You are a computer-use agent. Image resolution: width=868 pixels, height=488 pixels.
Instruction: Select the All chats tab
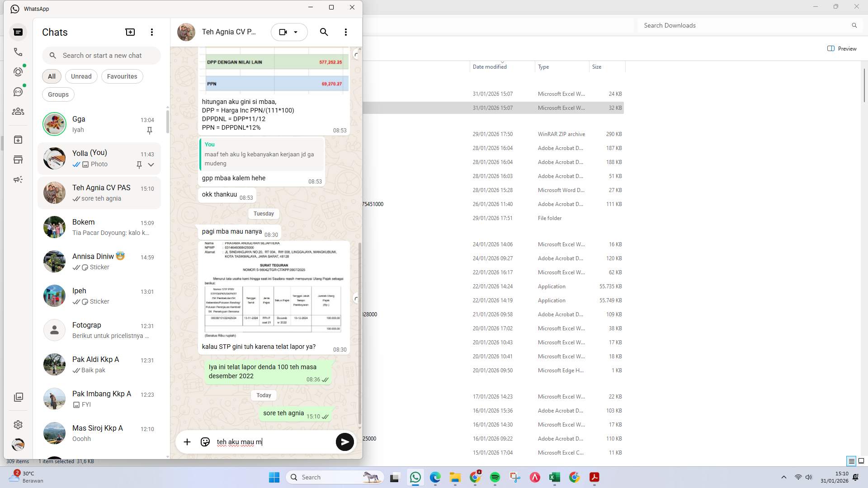coord(51,76)
